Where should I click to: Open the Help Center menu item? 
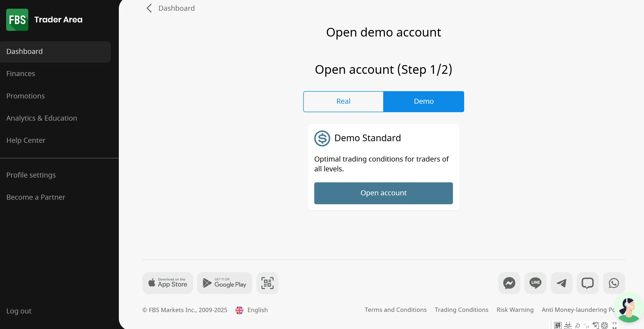(x=26, y=141)
